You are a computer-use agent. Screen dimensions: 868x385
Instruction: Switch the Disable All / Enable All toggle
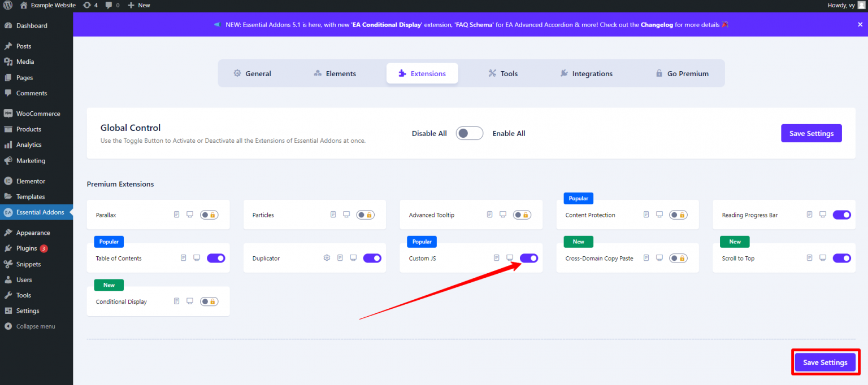469,133
